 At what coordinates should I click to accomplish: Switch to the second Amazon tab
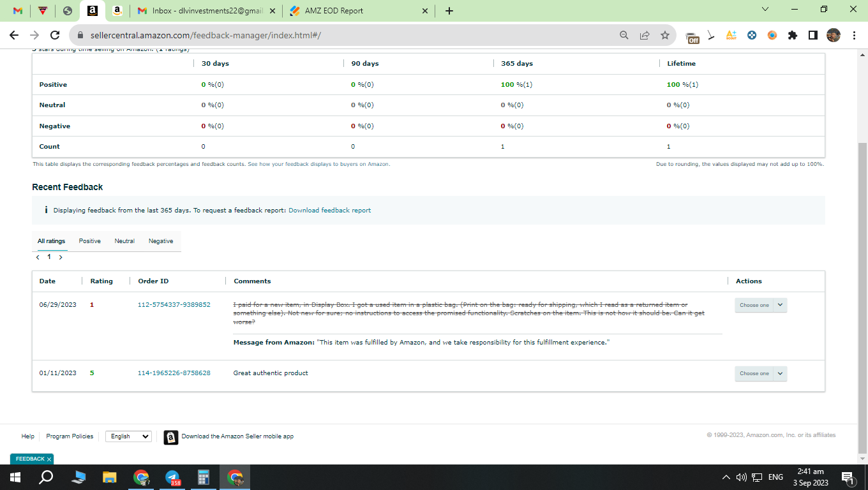tap(117, 11)
